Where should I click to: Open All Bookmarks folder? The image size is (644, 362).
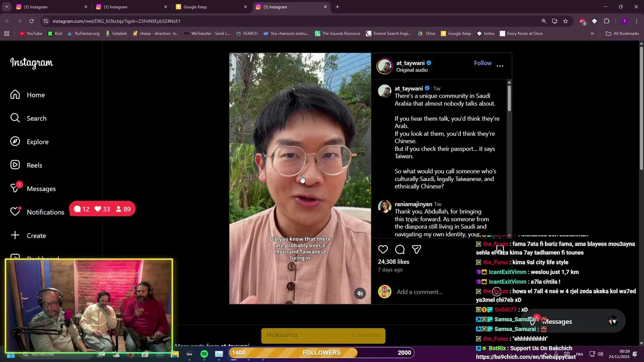622,34
